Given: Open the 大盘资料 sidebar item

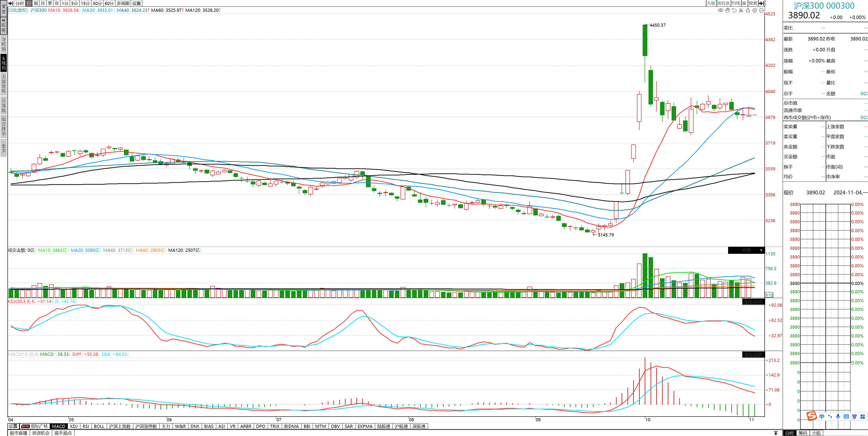Looking at the screenshot, I should click(x=4, y=84).
